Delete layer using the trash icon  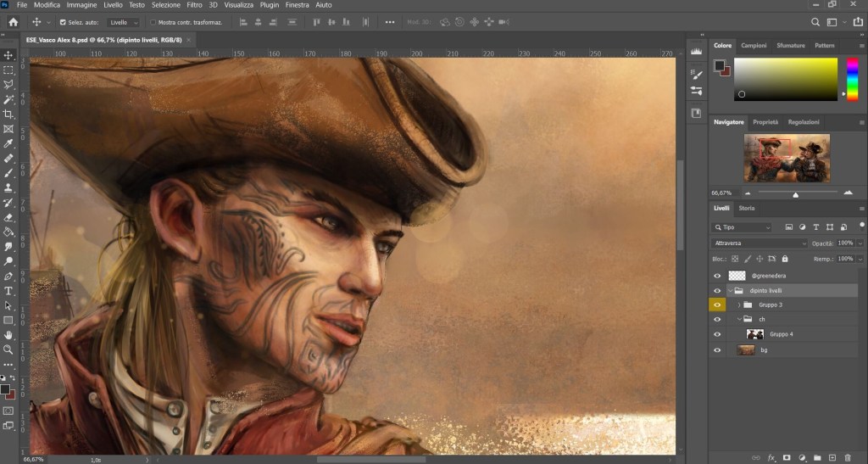847,457
